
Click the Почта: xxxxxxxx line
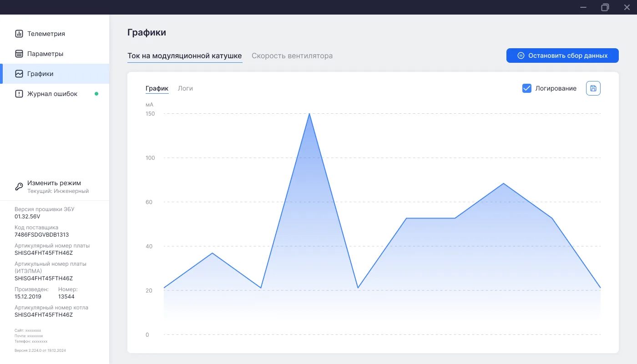(x=29, y=336)
